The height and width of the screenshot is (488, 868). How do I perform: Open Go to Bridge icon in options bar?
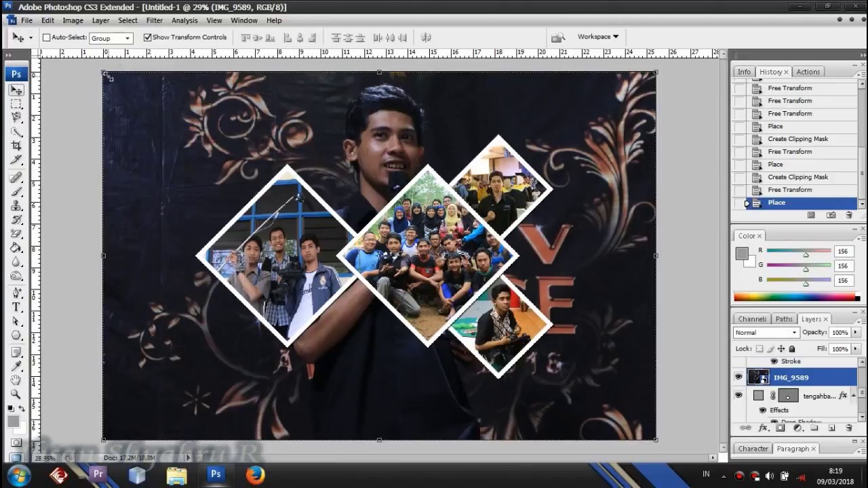coord(558,37)
